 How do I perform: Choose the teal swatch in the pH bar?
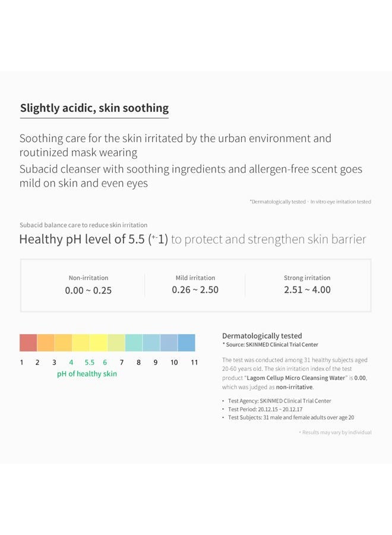[134, 343]
